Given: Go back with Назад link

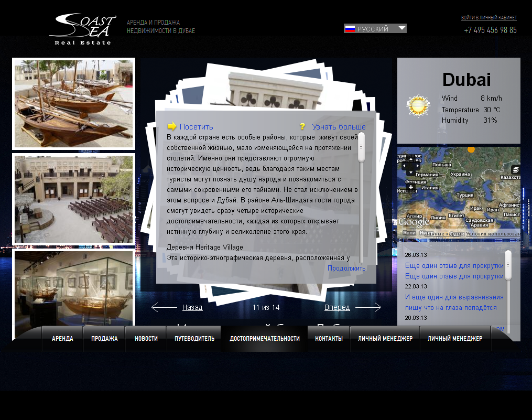Looking at the screenshot, I should [192, 307].
